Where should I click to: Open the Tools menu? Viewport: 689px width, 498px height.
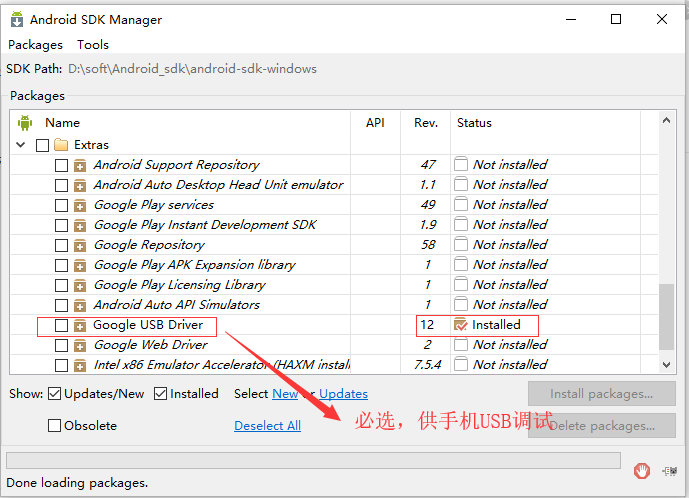pos(93,45)
